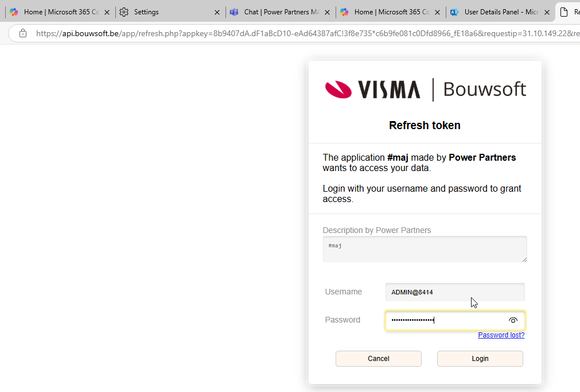580x392 pixels.
Task: Close the Settings tab
Action: click(217, 12)
